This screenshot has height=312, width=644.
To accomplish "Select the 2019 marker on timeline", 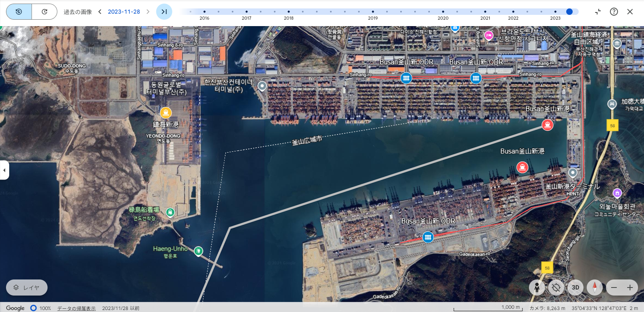I will (373, 12).
